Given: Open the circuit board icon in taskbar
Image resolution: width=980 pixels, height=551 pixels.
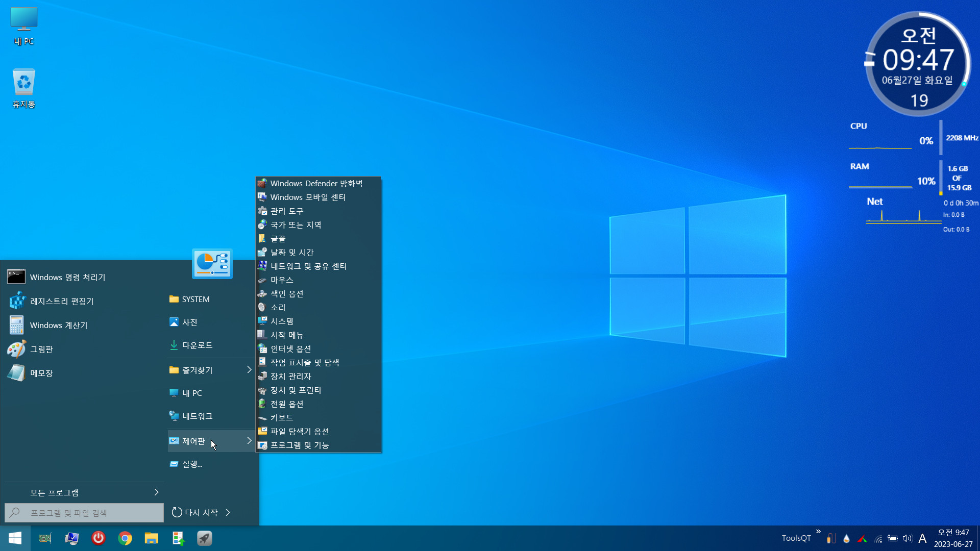Looking at the screenshot, I should [x=45, y=538].
